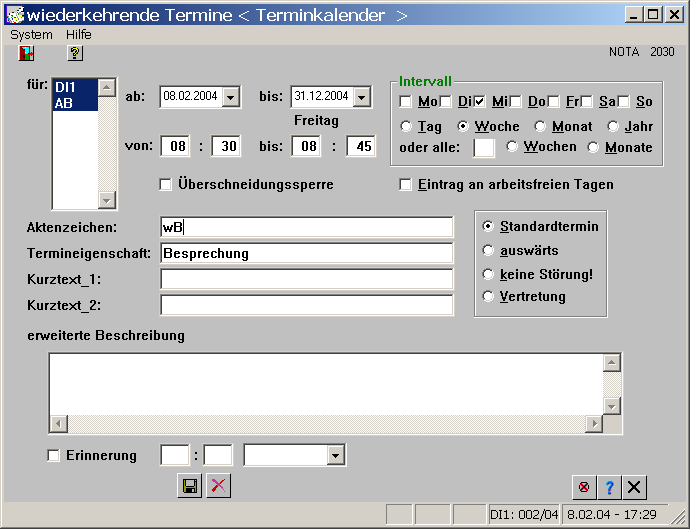Select AB in the für list

pyautogui.click(x=64, y=102)
